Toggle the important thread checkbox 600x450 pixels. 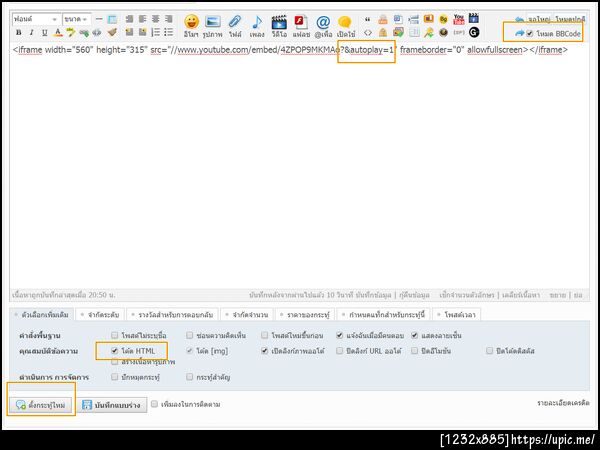[x=189, y=377]
